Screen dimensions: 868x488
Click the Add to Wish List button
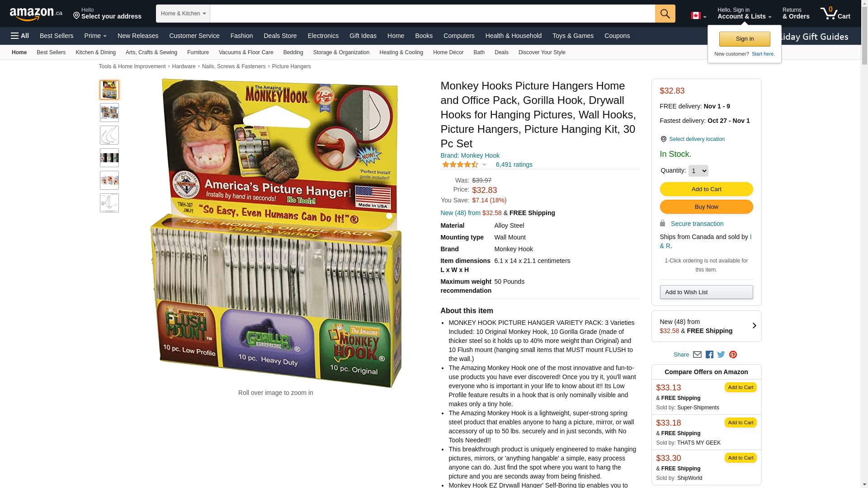click(706, 292)
